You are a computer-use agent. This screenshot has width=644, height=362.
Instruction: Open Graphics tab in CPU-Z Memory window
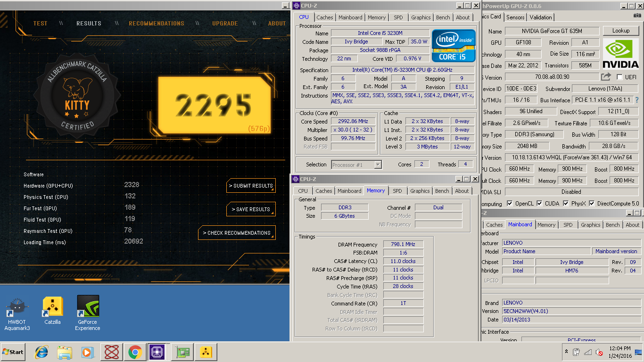[420, 191]
